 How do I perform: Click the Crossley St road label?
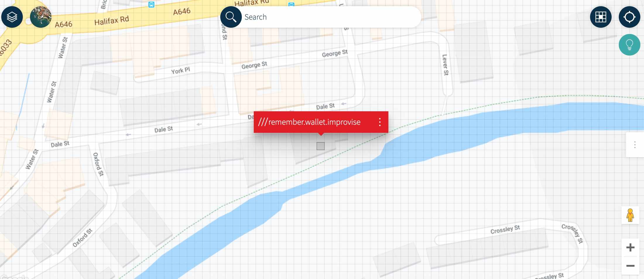505,229
